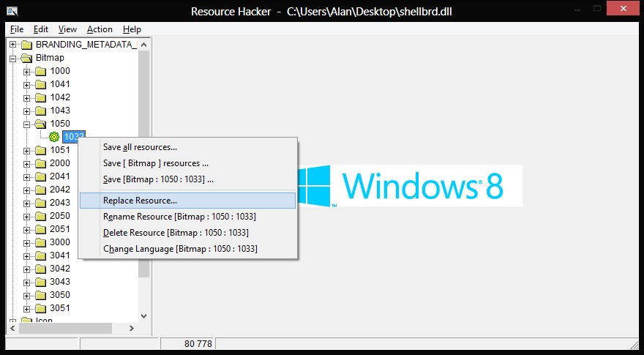Expand the 1000 folder node
The height and width of the screenshot is (355, 644).
26,72
